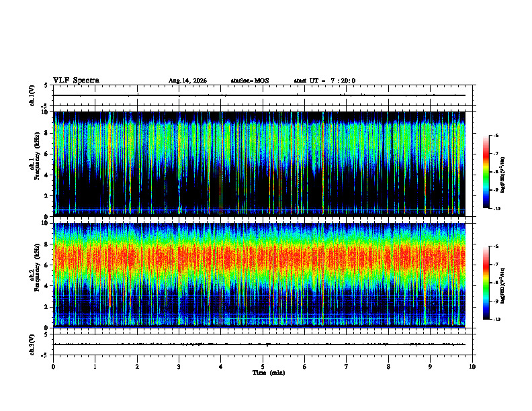This screenshot has width=532, height=411.
Task: Click the 2 kHz tick on ch.2 frequency axis
Action: (47, 307)
